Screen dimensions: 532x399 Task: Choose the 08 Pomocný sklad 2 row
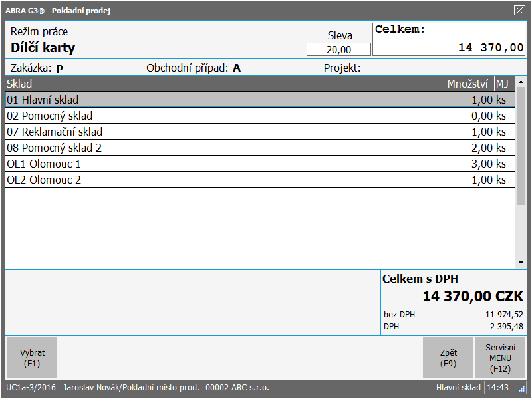259,148
